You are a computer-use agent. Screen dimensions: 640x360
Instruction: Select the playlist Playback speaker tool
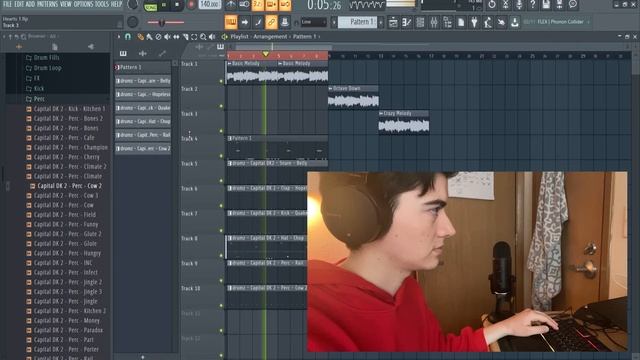coord(212,37)
